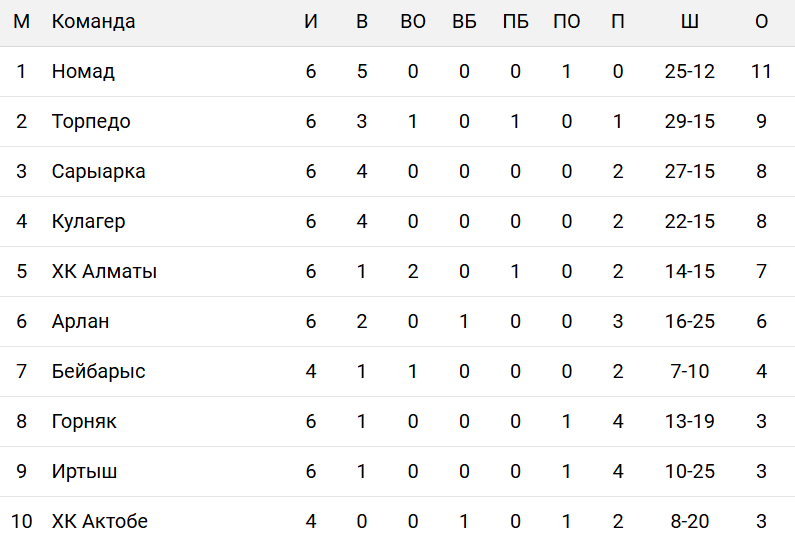Viewport: 795px width, 545px height.
Task: Open the ХК Алматы team link
Action: pos(104,272)
